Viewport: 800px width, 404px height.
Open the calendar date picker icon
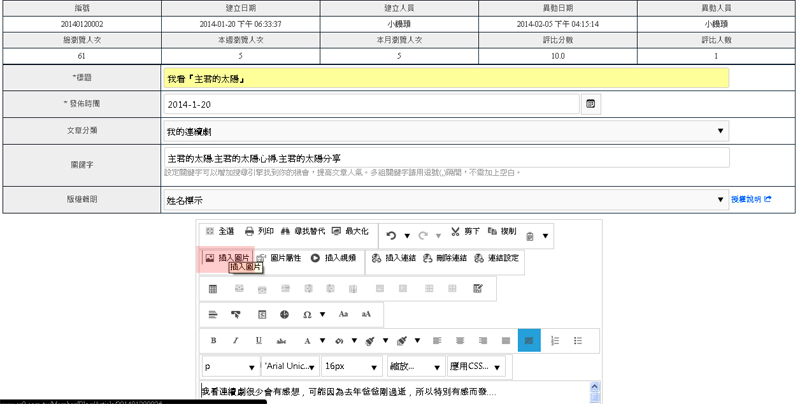tap(591, 104)
